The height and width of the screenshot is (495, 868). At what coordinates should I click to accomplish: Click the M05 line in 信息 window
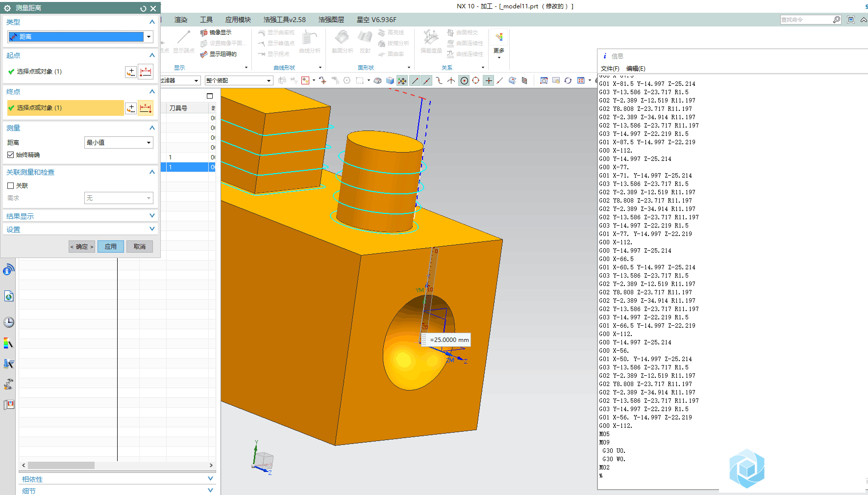[604, 434]
